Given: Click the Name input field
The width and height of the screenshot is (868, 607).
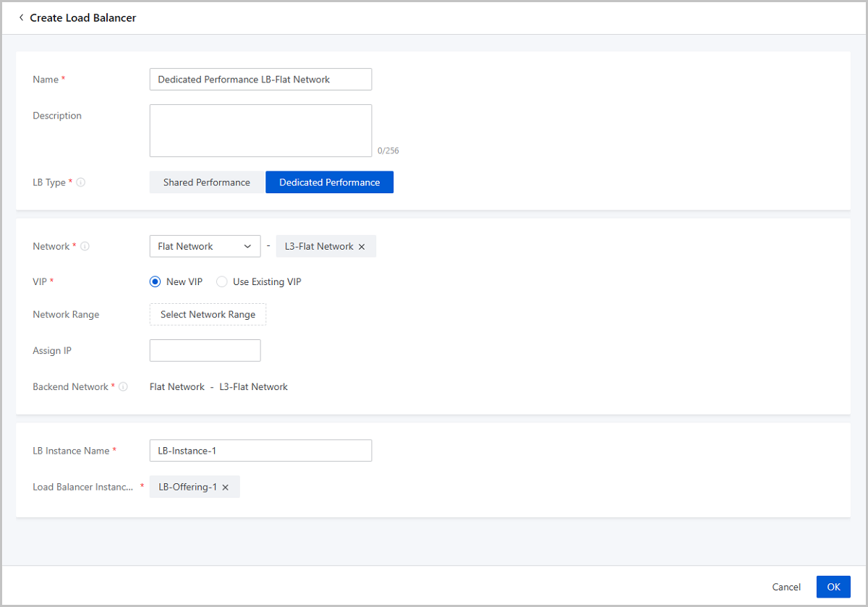Looking at the screenshot, I should (260, 80).
